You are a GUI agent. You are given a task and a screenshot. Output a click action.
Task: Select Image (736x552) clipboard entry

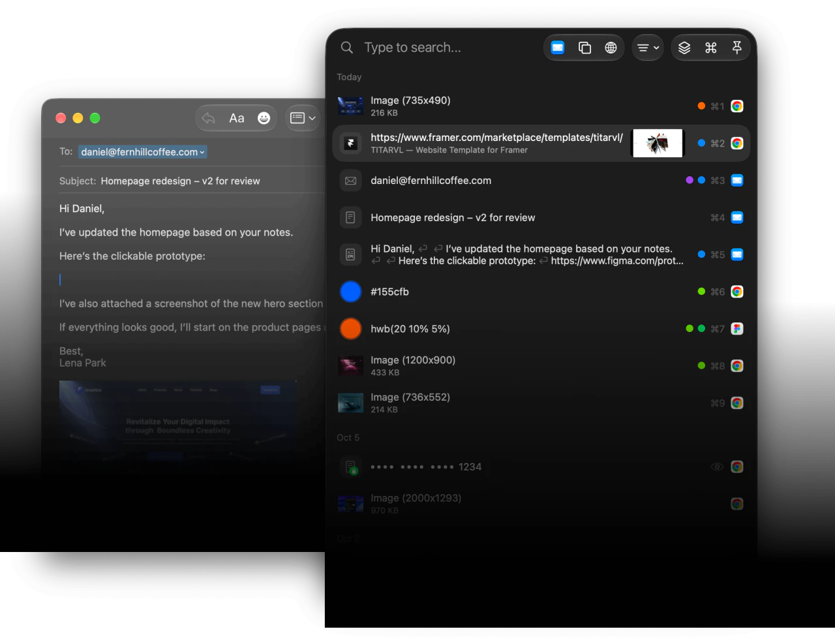pyautogui.click(x=541, y=403)
